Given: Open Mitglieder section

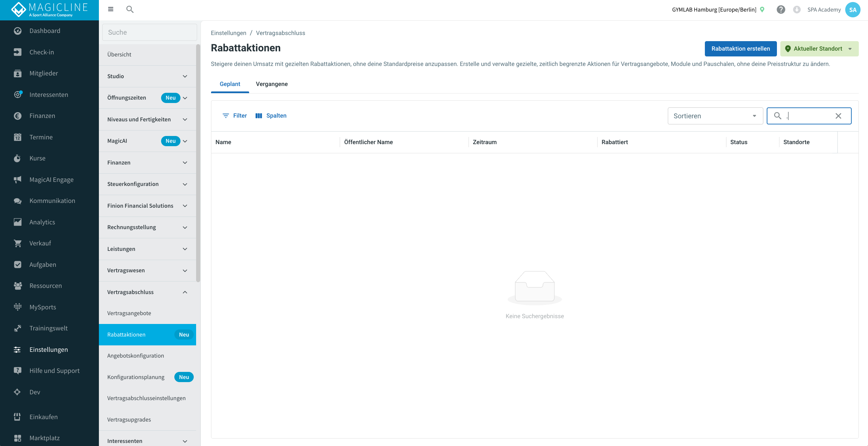Looking at the screenshot, I should tap(49, 73).
